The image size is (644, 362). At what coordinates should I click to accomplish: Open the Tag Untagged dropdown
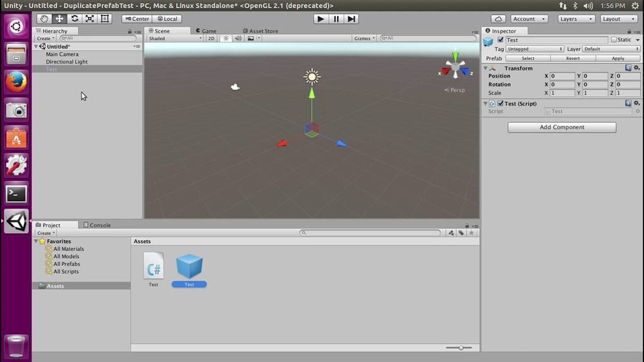pyautogui.click(x=535, y=49)
